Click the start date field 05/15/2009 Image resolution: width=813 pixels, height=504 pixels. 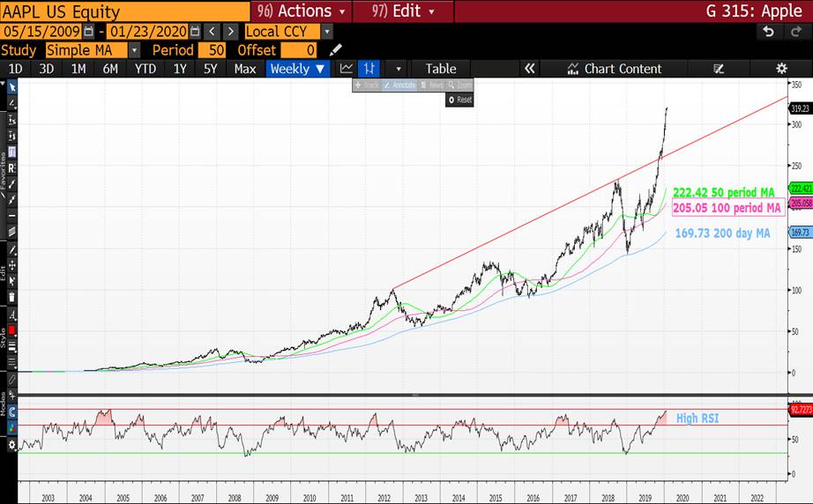(41, 32)
